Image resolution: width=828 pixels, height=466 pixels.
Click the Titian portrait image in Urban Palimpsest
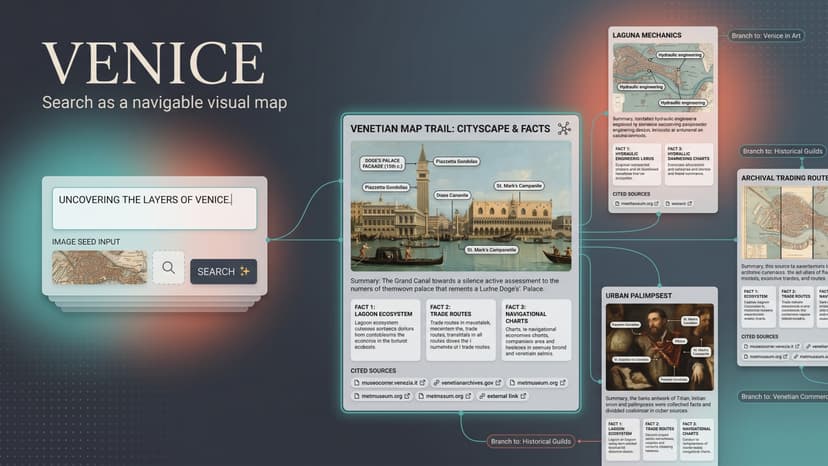(660, 347)
